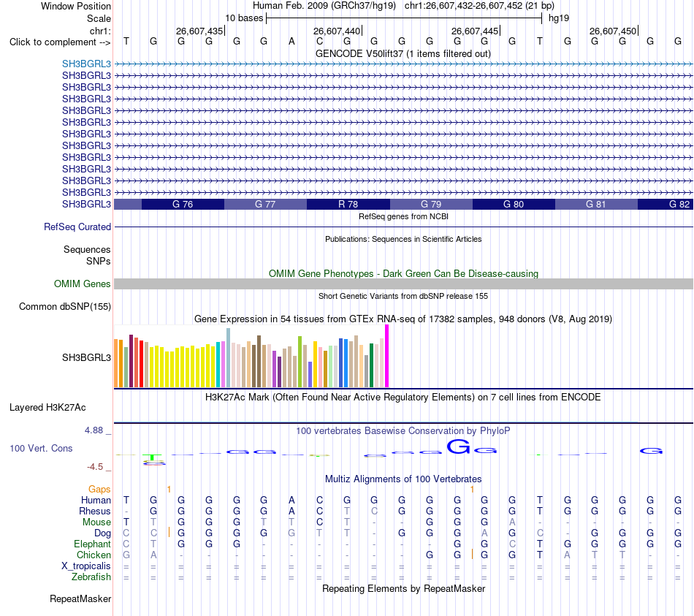Select codon block R 78
The image size is (694, 616).
coord(348,204)
